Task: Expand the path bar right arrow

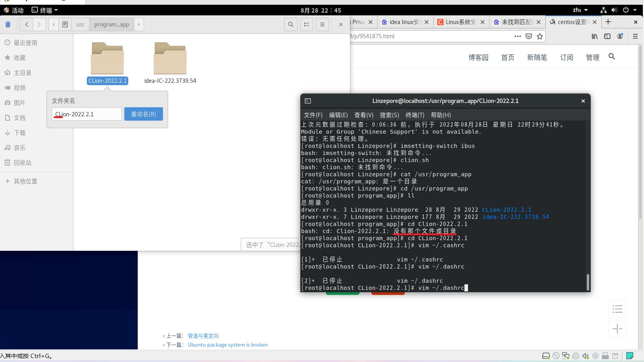Action: click(139, 24)
